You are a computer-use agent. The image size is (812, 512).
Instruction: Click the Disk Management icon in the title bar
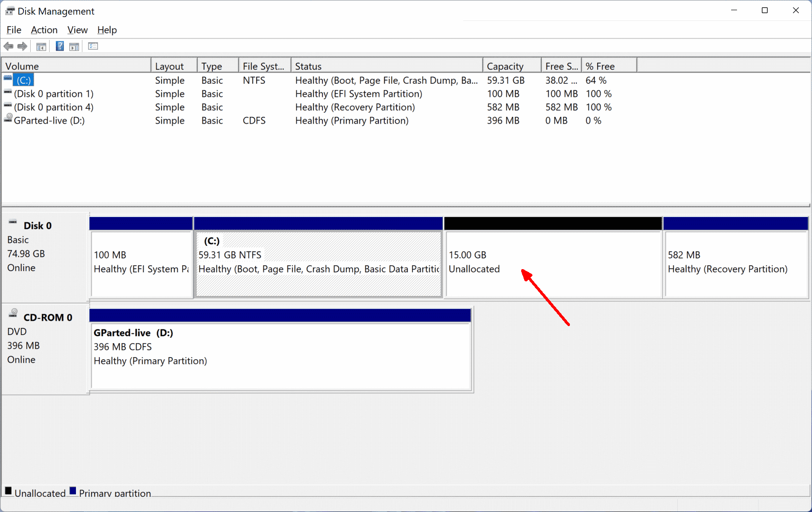[x=9, y=10]
